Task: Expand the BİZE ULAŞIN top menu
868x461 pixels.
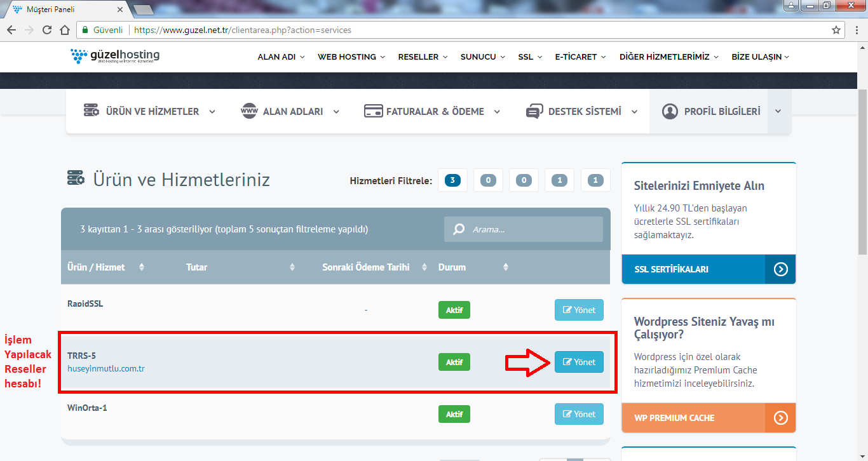Action: tap(760, 57)
